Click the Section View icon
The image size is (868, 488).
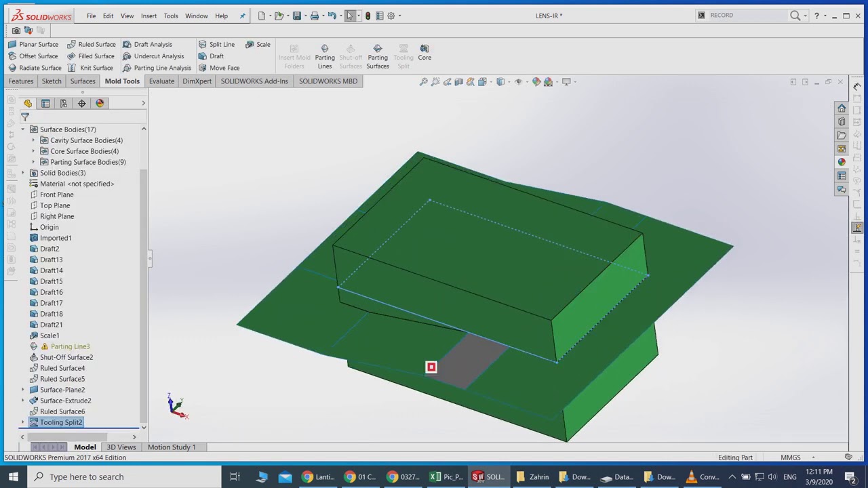[459, 82]
